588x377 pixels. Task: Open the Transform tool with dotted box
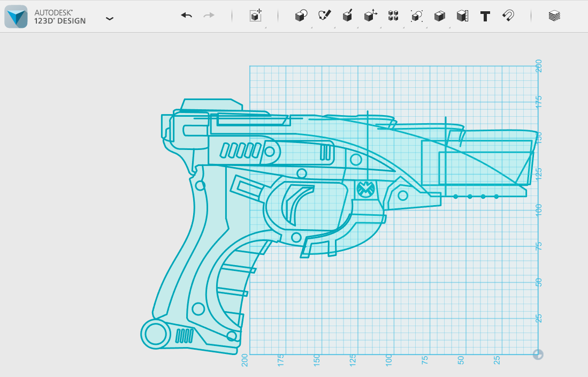[255, 16]
